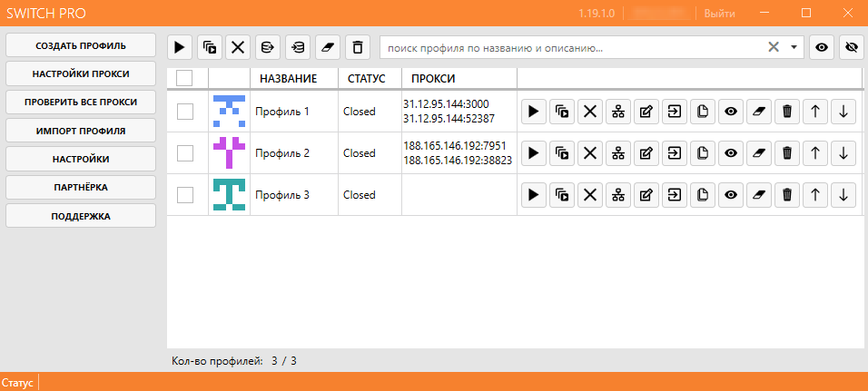Toggle eye icon for Профиль 3
This screenshot has height=391, width=868.
[x=731, y=195]
